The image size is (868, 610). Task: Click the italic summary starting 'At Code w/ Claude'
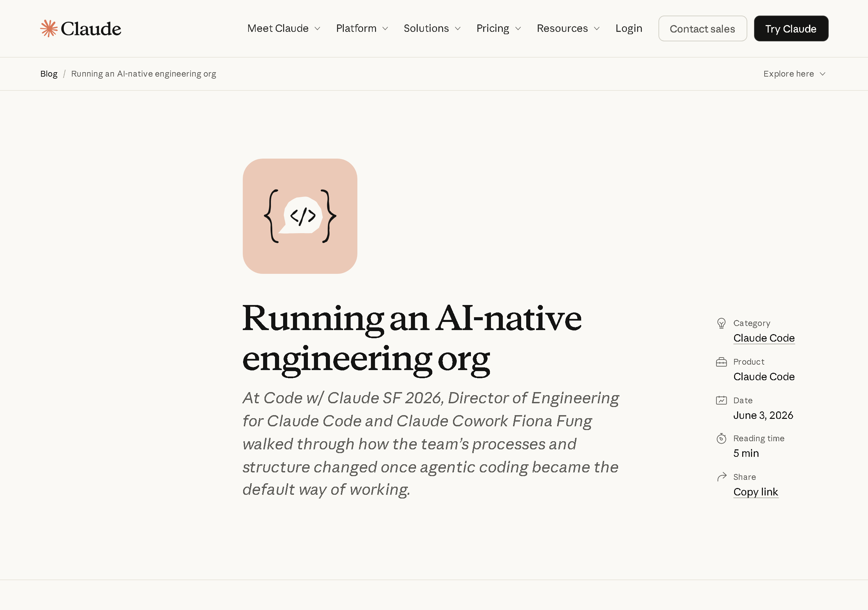[x=431, y=444]
